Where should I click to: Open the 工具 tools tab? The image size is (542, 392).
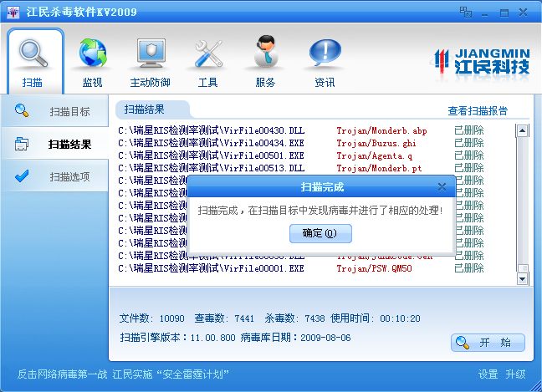pyautogui.click(x=208, y=62)
